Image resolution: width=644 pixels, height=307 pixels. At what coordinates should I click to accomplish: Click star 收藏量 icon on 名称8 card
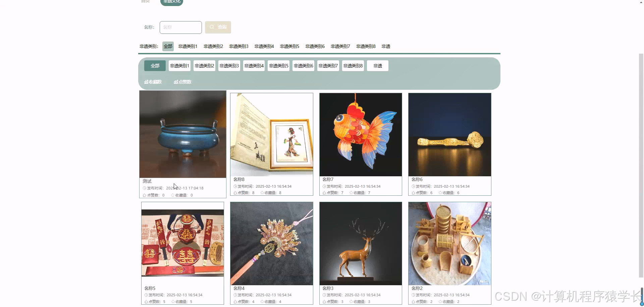point(262,193)
